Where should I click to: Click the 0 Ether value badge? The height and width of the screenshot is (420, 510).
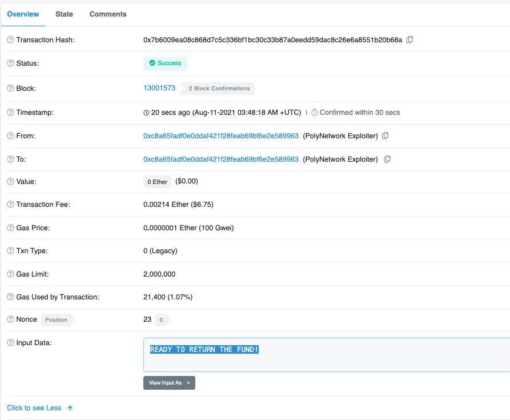coord(157,182)
